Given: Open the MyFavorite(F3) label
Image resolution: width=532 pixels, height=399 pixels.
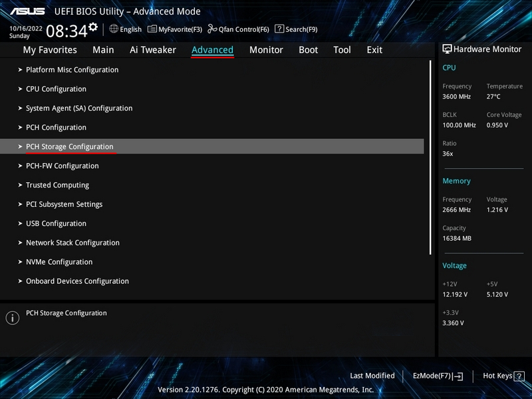Looking at the screenshot, I should point(180,29).
